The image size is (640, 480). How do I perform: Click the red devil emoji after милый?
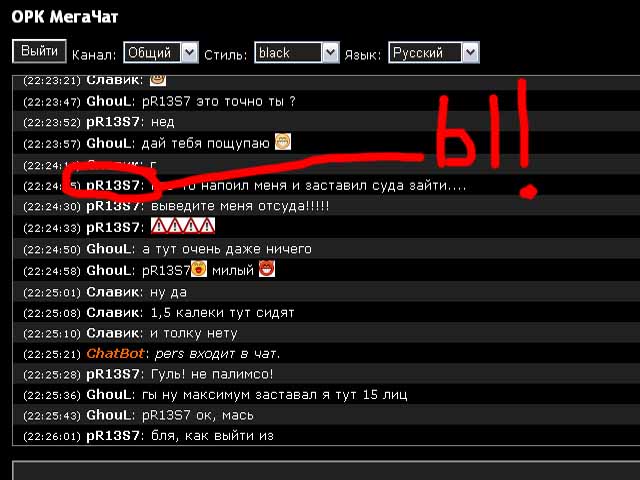coord(267,269)
